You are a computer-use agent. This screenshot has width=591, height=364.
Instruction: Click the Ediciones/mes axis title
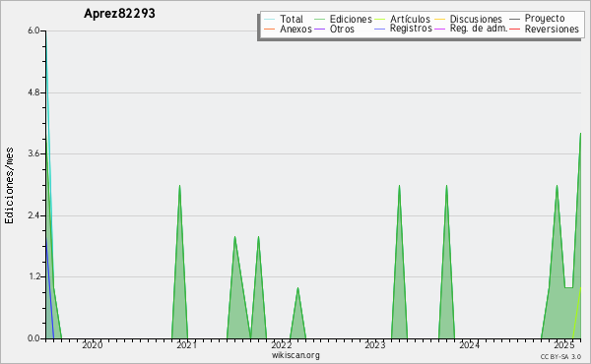(9, 186)
